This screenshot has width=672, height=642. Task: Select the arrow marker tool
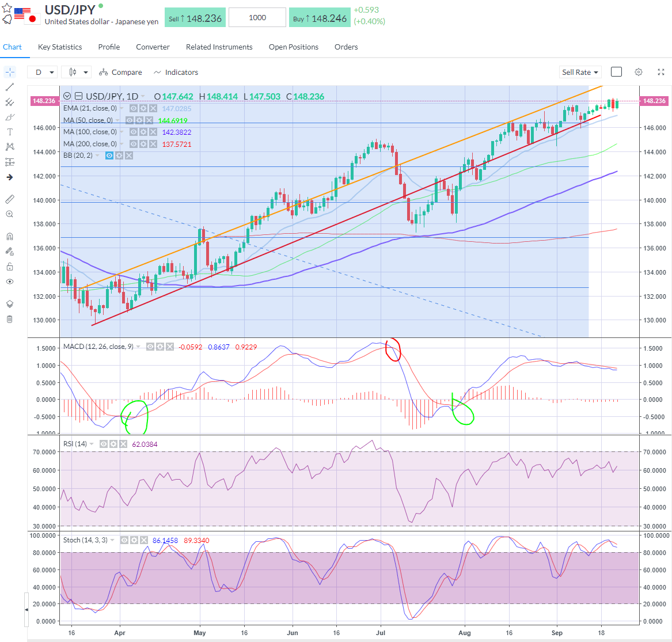coord(10,177)
